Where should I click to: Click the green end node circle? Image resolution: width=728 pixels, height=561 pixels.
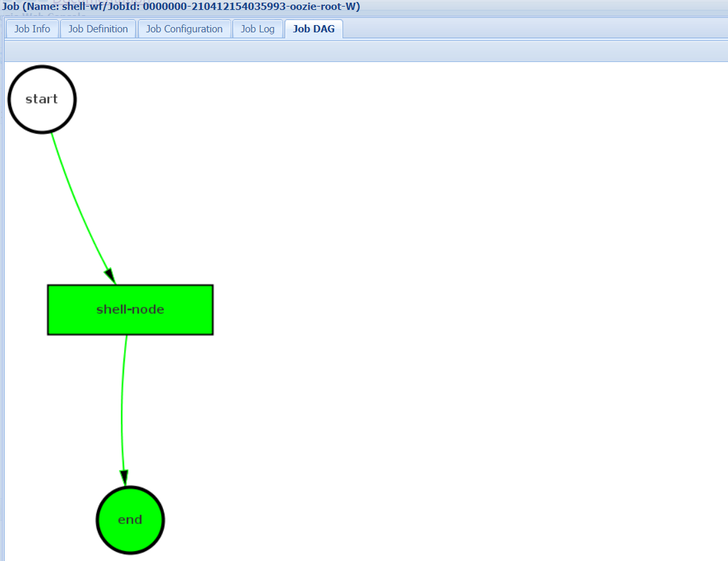click(x=131, y=520)
